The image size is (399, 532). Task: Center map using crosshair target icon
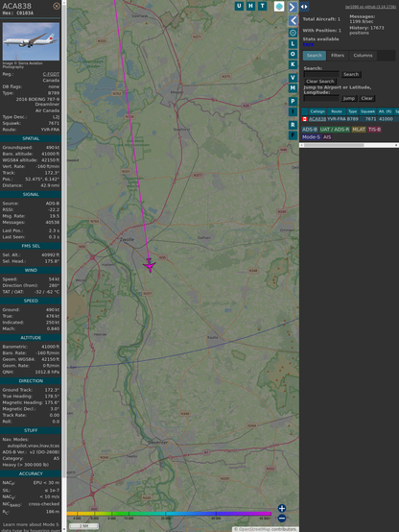(293, 33)
